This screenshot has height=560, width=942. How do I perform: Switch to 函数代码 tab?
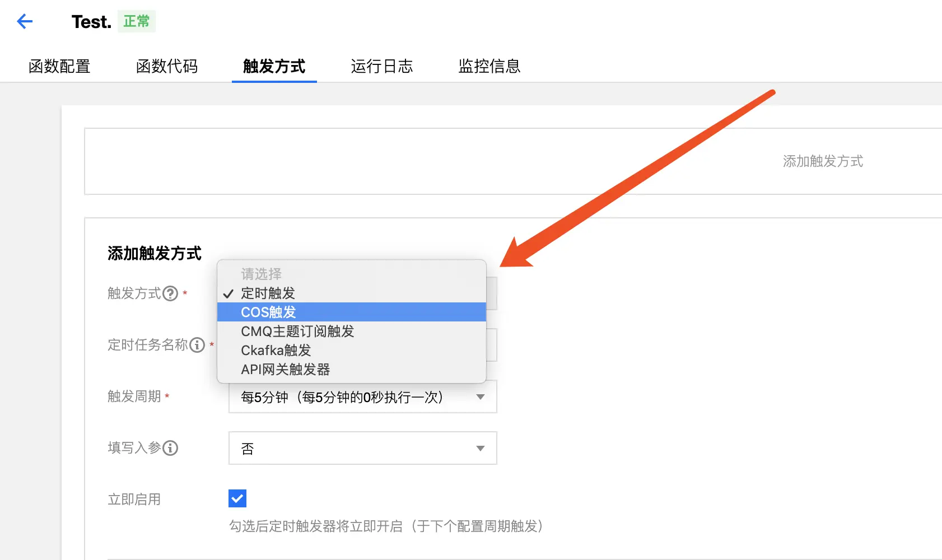coord(166,67)
